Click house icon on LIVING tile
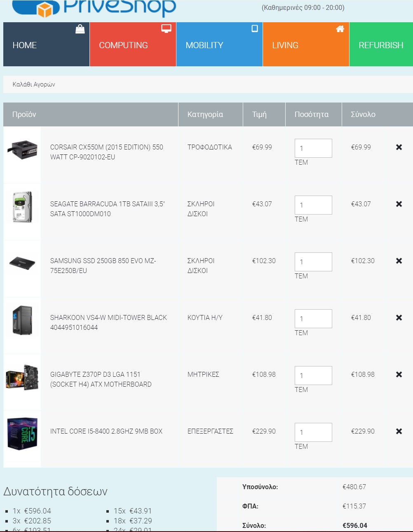Screen dimensions: 413x532 coord(340,28)
